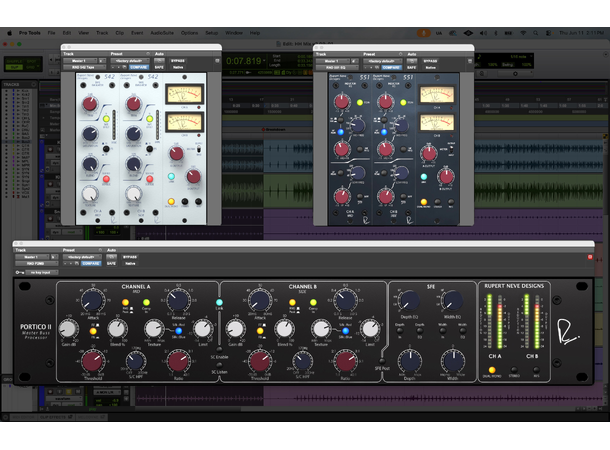The image size is (610, 450).
Task: Open the no key input dropdown
Action: (x=42, y=272)
